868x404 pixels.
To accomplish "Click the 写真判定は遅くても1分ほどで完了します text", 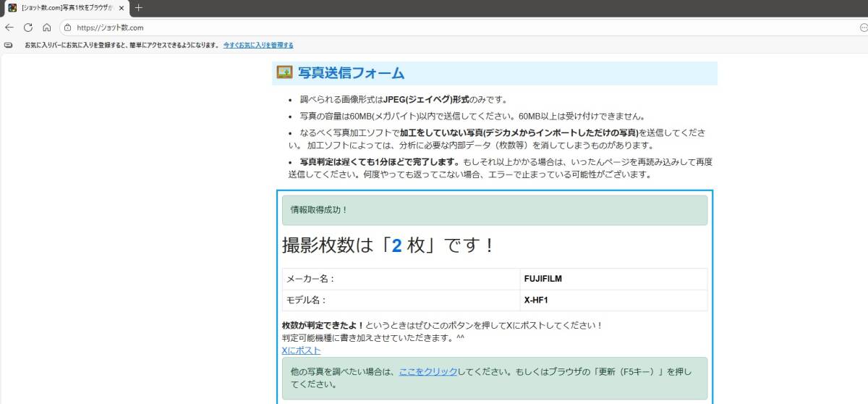I will pos(380,161).
